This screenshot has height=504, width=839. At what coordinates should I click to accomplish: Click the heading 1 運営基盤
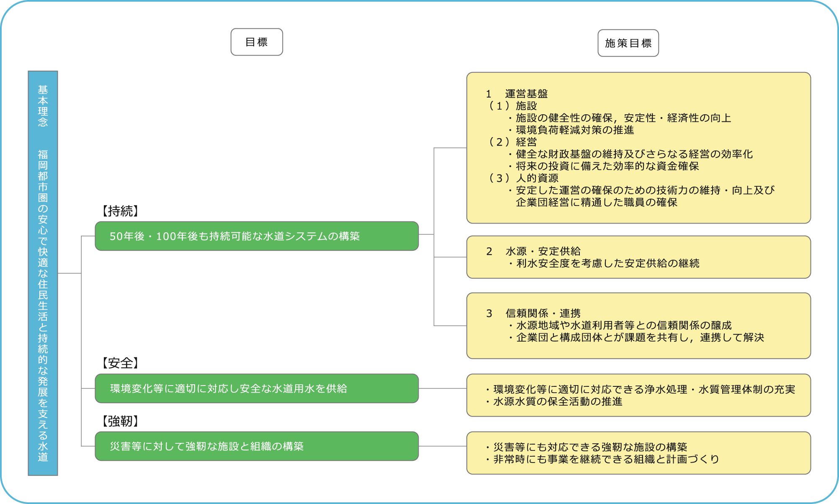(517, 94)
